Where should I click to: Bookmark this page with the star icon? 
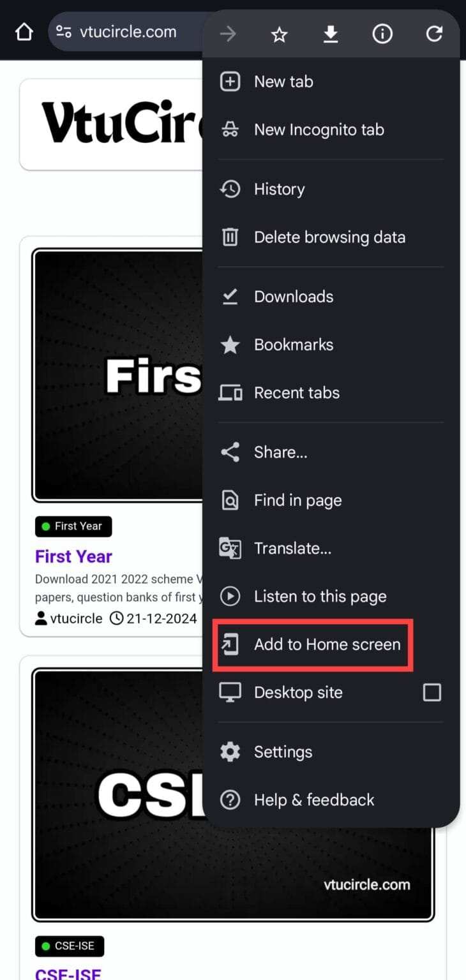point(279,34)
